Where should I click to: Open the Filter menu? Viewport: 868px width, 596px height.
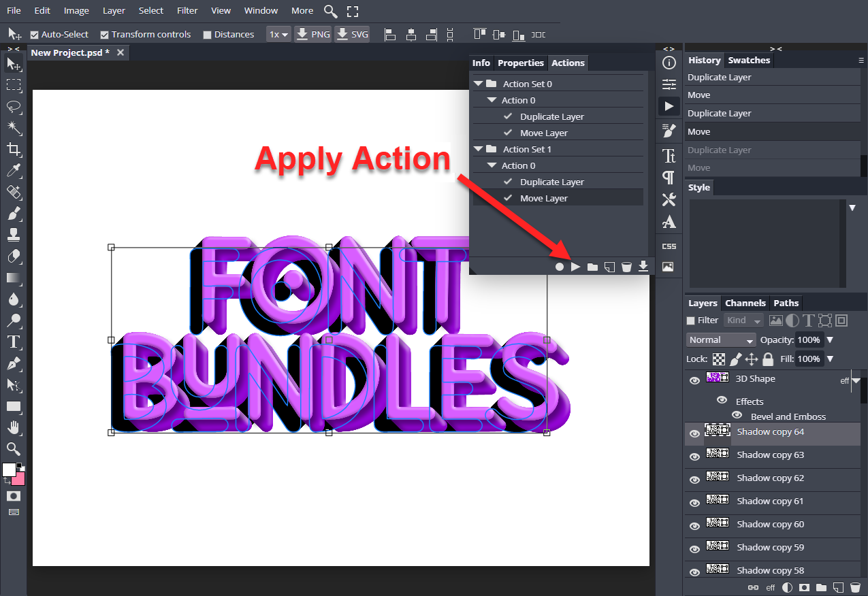tap(187, 10)
